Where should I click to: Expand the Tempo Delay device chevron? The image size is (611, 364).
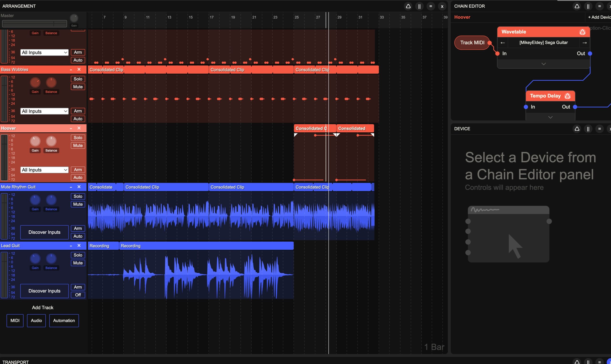coord(550,118)
